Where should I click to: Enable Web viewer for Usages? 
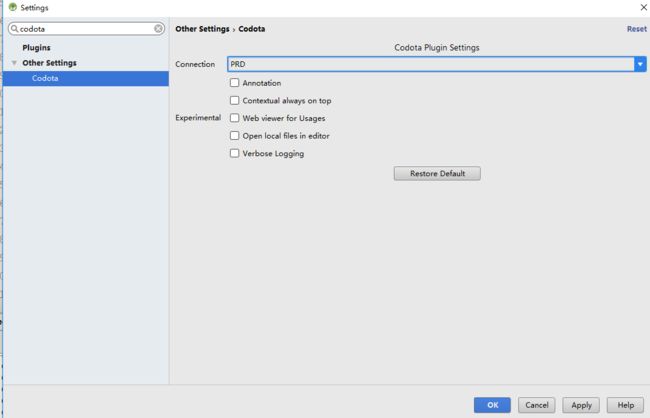[235, 118]
